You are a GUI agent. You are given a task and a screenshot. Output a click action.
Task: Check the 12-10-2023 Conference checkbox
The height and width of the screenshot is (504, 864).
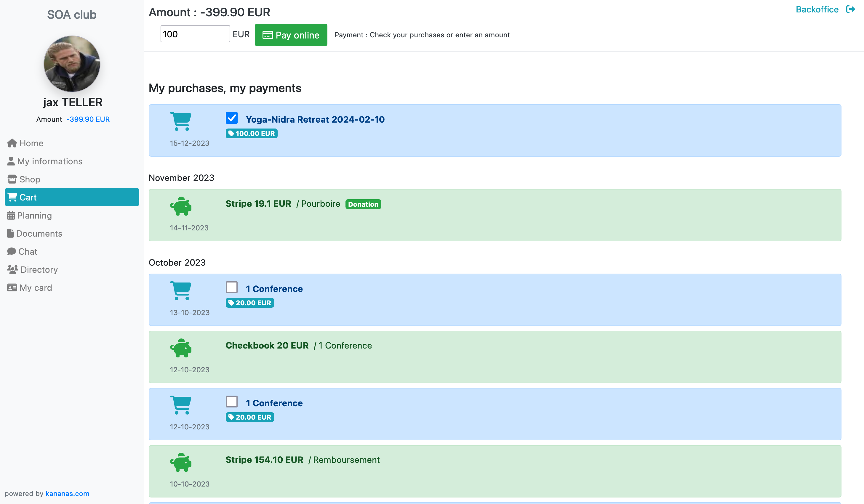232,402
